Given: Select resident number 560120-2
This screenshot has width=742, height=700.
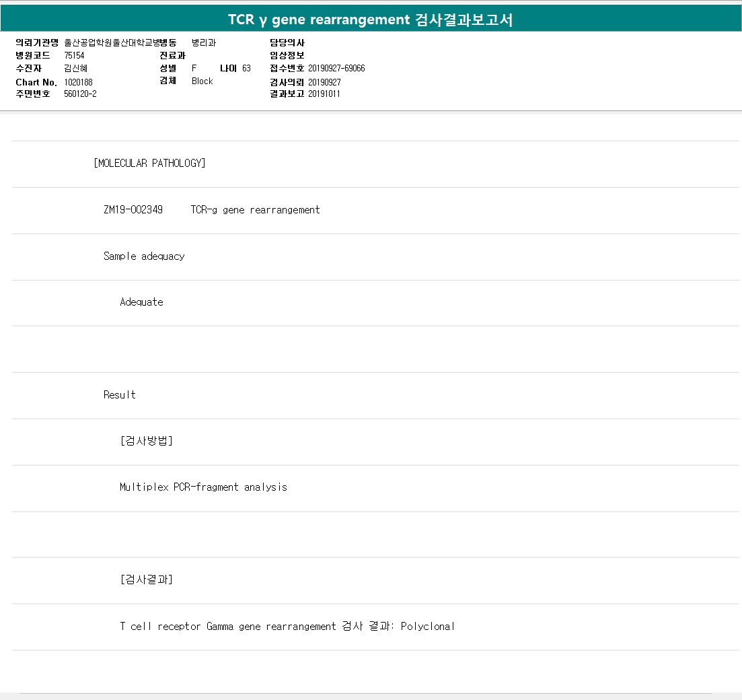Looking at the screenshot, I should 81,94.
